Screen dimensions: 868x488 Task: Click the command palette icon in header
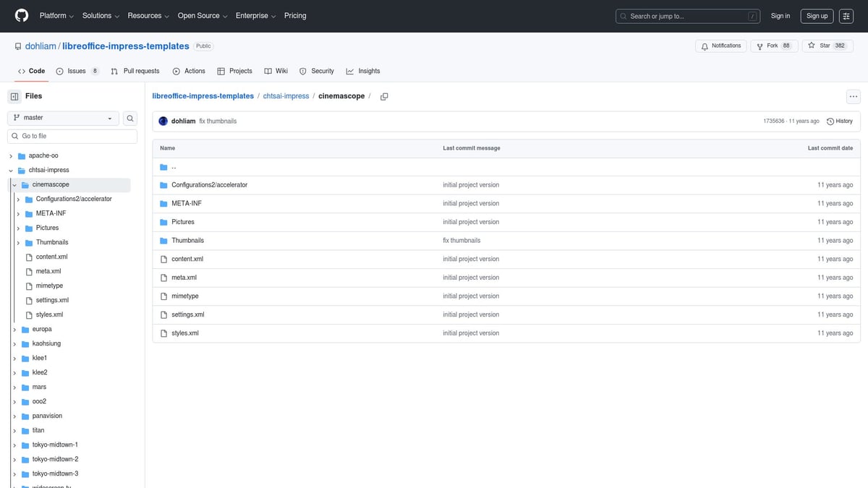846,16
